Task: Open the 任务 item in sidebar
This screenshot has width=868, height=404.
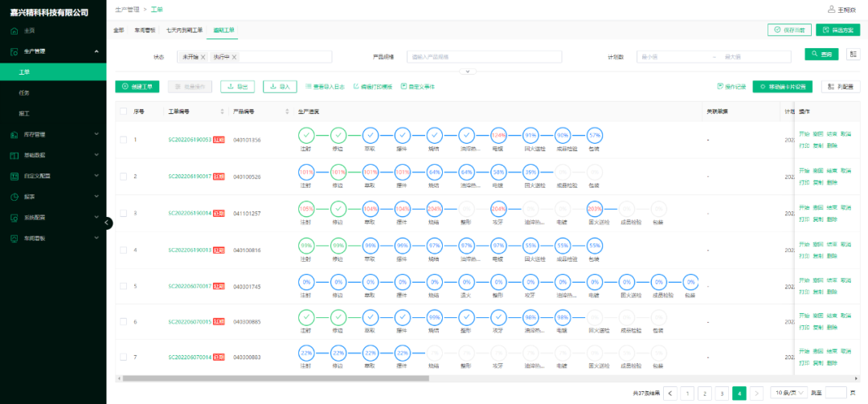Action: 24,92
